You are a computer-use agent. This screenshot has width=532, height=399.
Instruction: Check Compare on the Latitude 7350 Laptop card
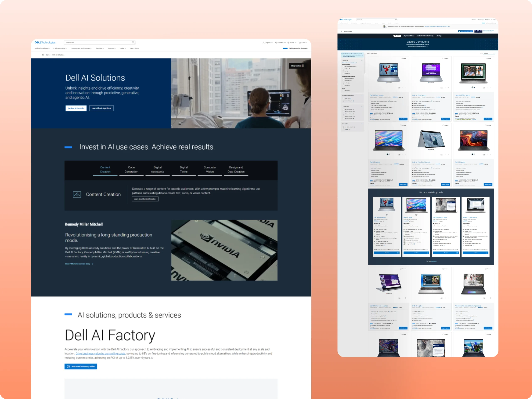(486, 58)
